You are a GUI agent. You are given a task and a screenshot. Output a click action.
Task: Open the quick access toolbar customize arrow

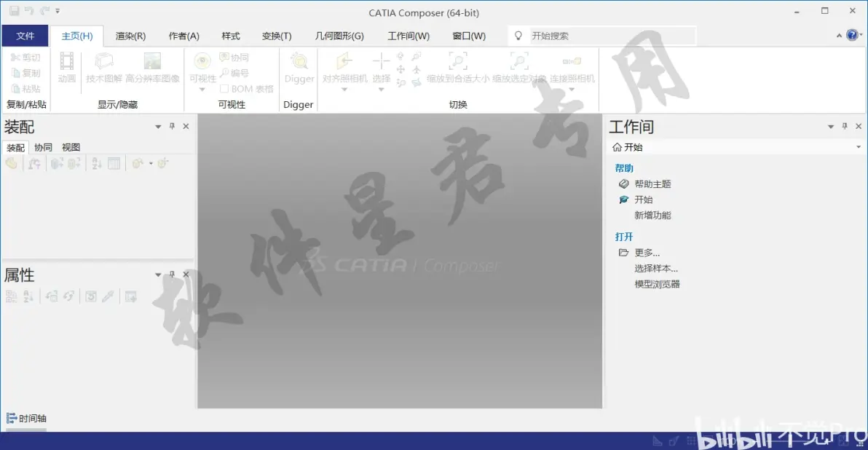click(58, 10)
